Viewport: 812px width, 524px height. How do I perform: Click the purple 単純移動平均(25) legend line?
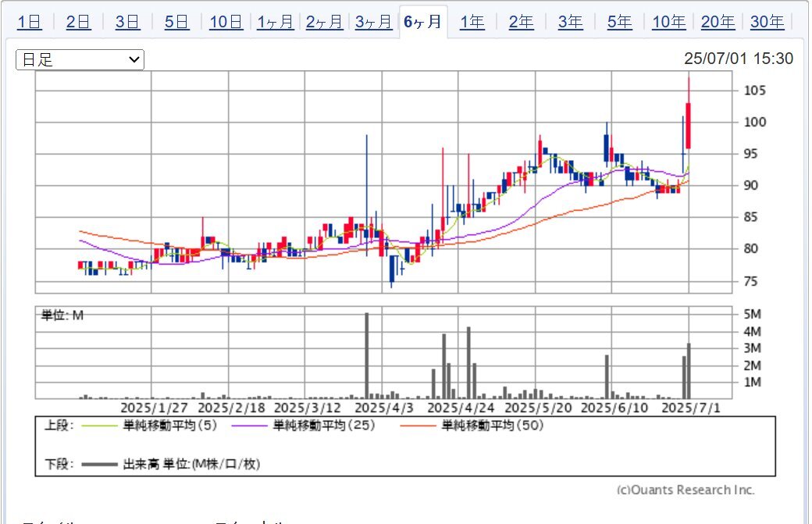click(x=250, y=426)
